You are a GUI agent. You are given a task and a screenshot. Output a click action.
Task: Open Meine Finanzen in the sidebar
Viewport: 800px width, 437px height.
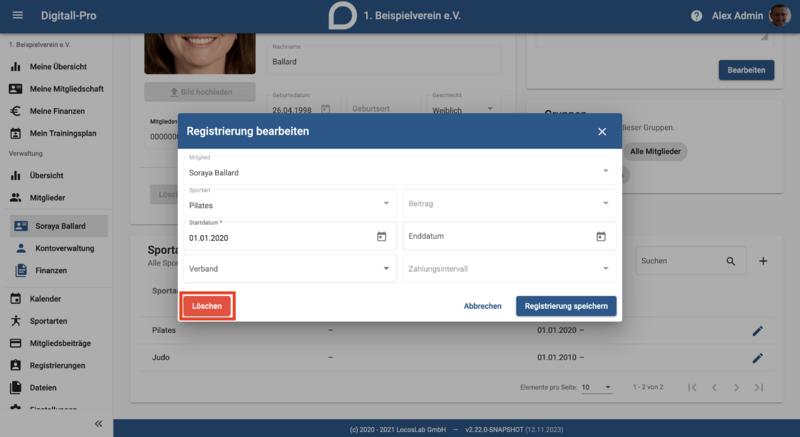tap(58, 111)
